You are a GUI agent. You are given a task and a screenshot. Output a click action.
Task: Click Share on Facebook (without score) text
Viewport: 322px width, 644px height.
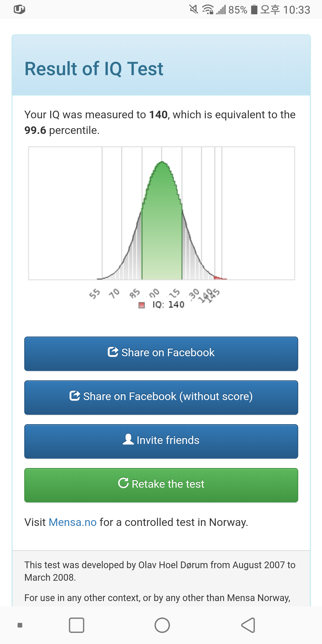(168, 396)
